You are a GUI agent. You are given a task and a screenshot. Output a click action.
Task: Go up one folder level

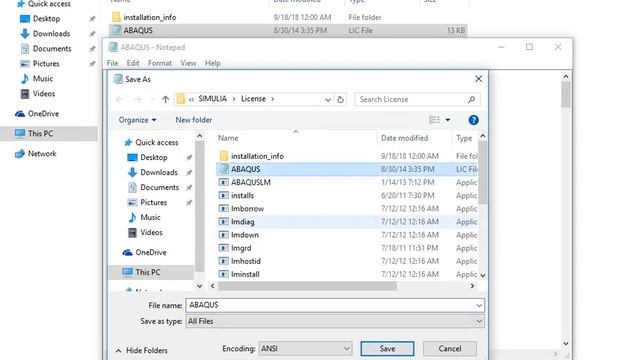tap(165, 99)
